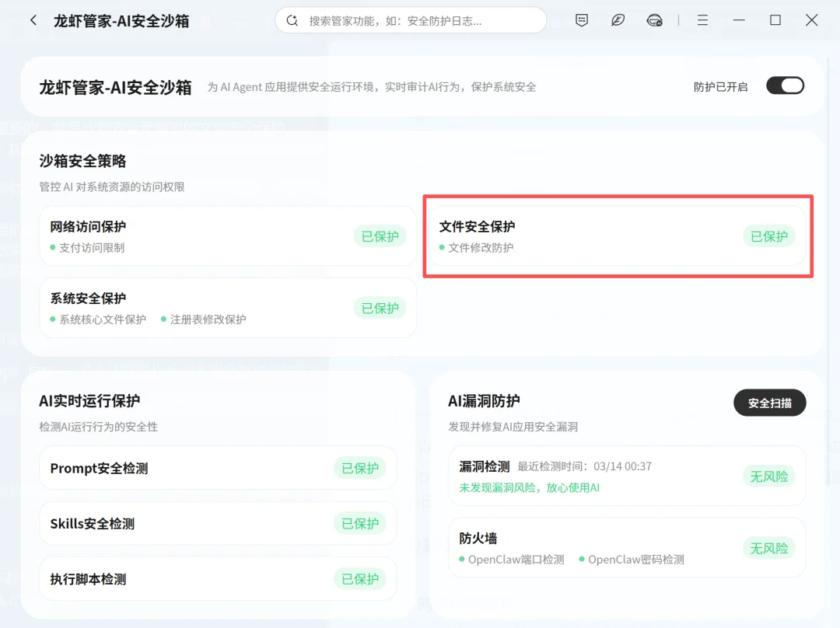Click the 已保护 badge on 网络访问保护
Image resolution: width=840 pixels, height=628 pixels.
(x=380, y=237)
